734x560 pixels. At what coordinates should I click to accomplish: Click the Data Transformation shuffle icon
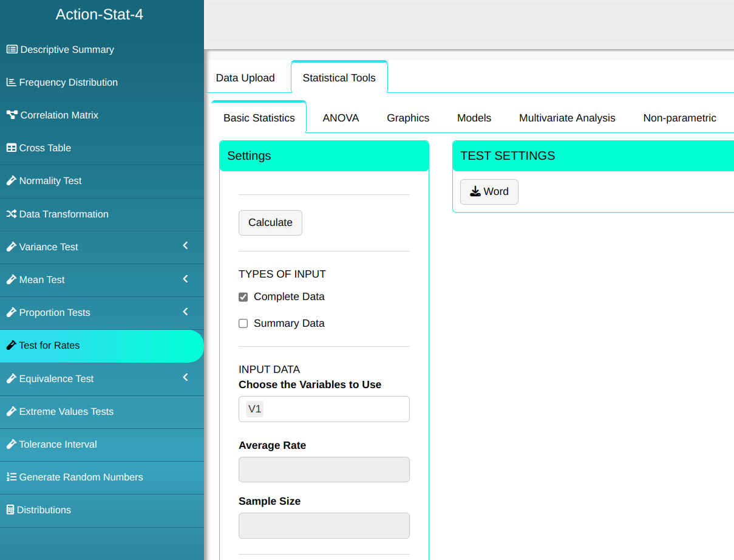(11, 214)
